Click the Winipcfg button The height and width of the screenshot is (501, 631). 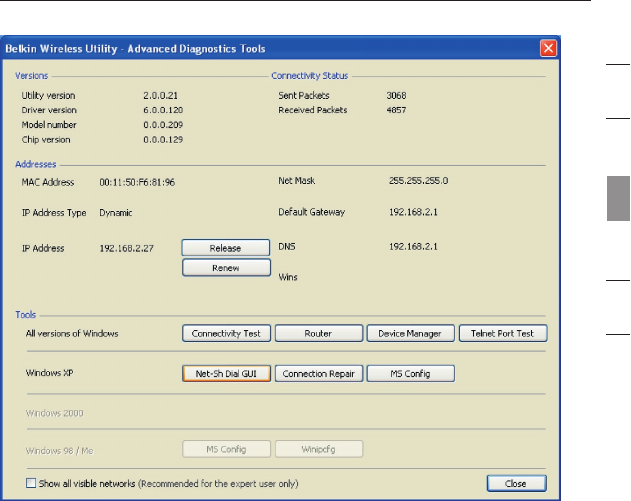[318, 448]
